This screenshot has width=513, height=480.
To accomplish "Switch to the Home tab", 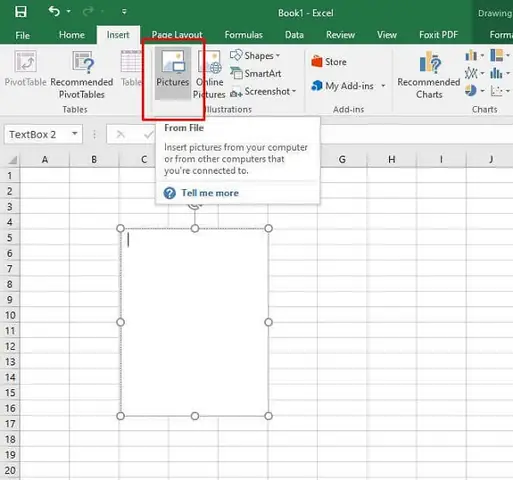I will 72,35.
